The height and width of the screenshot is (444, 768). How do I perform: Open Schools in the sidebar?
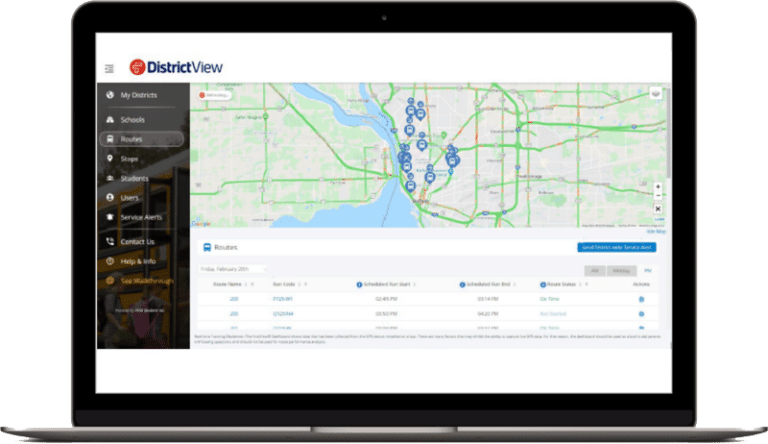pos(132,119)
